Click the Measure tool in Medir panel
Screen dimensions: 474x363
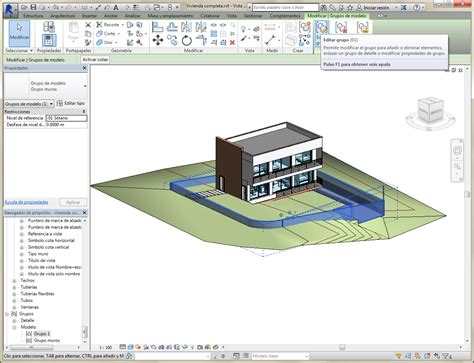(x=270, y=40)
